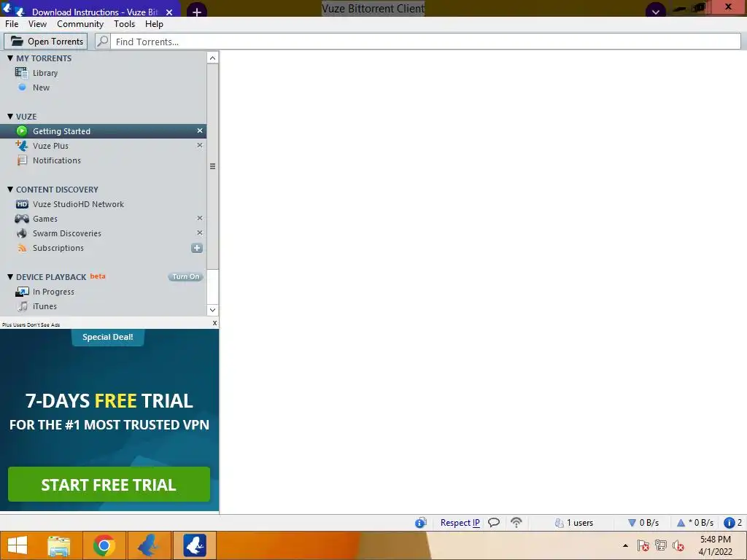The image size is (747, 560).
Task: Click the status bar info share icon
Action: pos(420,523)
